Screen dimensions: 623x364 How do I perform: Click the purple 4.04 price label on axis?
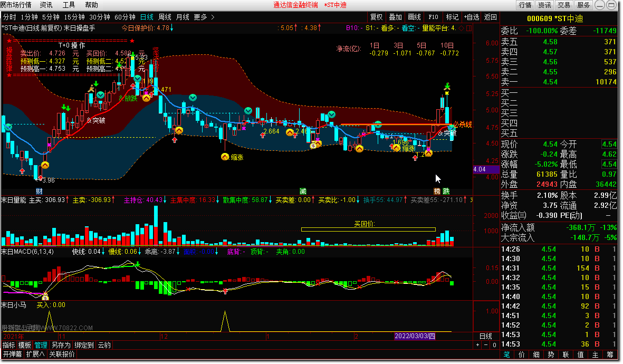tap(486, 169)
